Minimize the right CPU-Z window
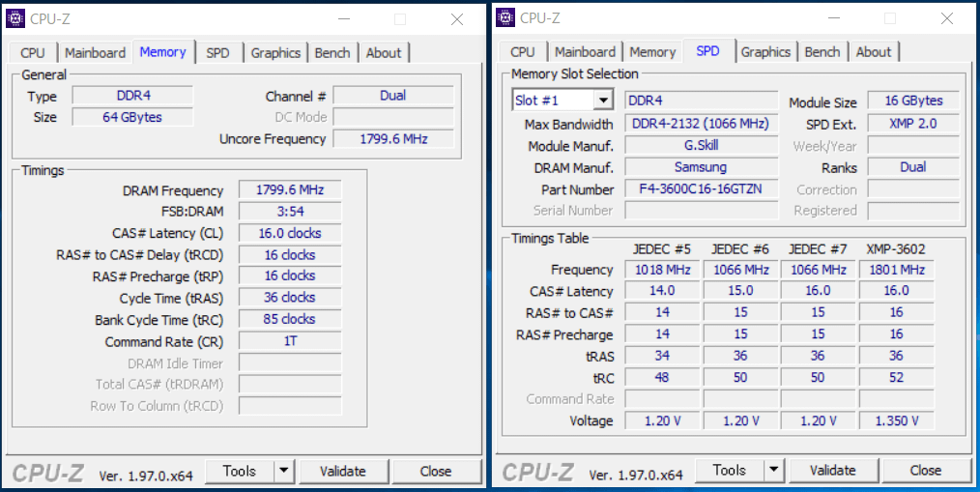The width and height of the screenshot is (980, 492). (x=833, y=19)
